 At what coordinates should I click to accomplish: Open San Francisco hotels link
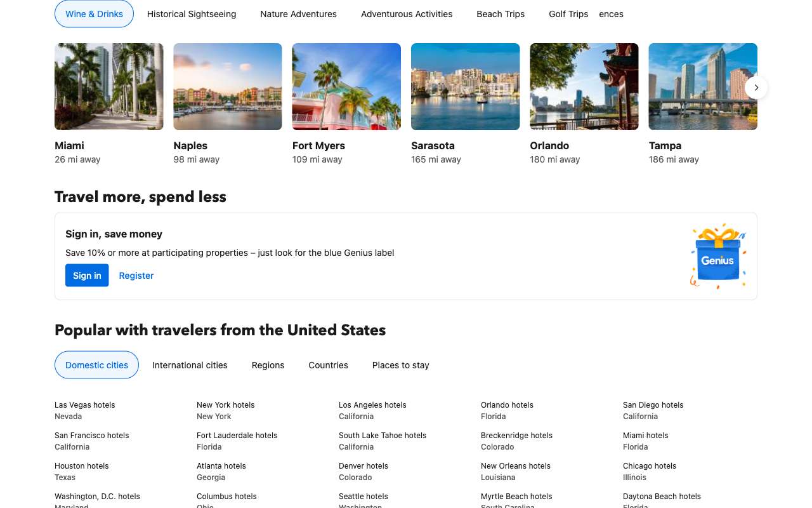tap(92, 436)
